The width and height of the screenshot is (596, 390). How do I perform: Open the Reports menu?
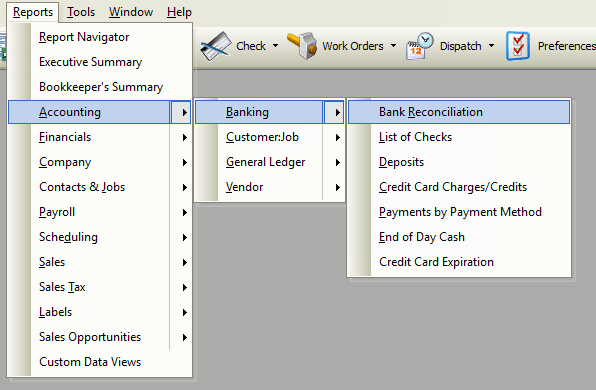point(33,12)
